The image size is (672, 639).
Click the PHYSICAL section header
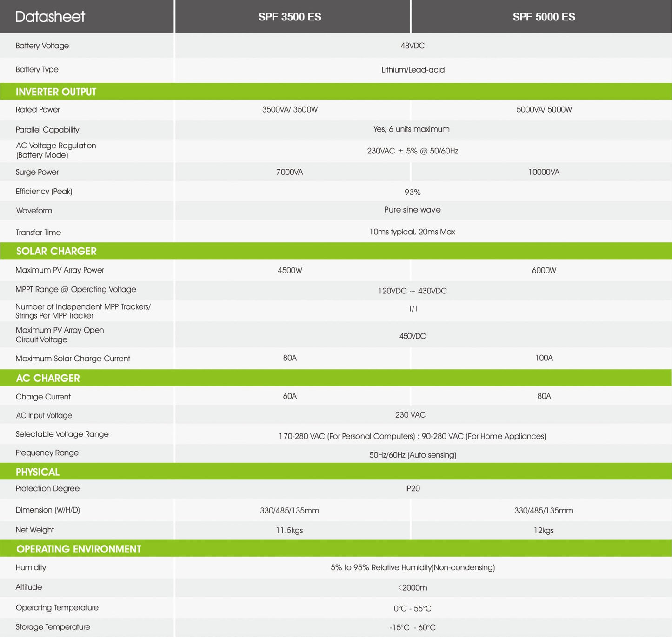pos(38,472)
